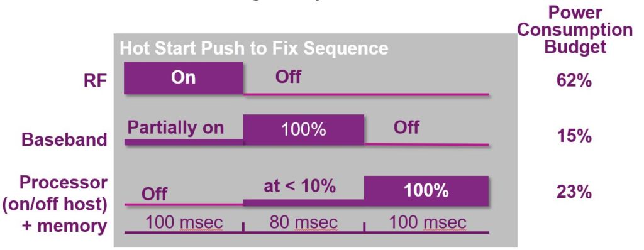
Task: Click the RF 'On' purple block
Action: (x=184, y=78)
